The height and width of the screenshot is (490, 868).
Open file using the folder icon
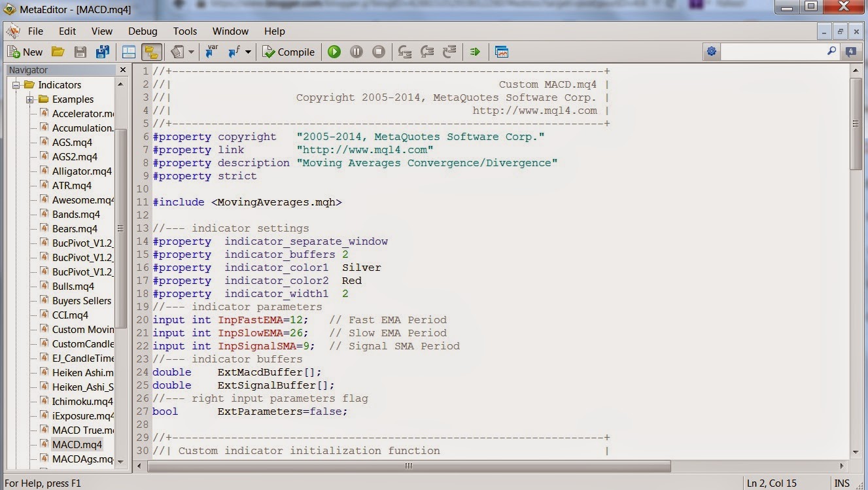coord(58,52)
